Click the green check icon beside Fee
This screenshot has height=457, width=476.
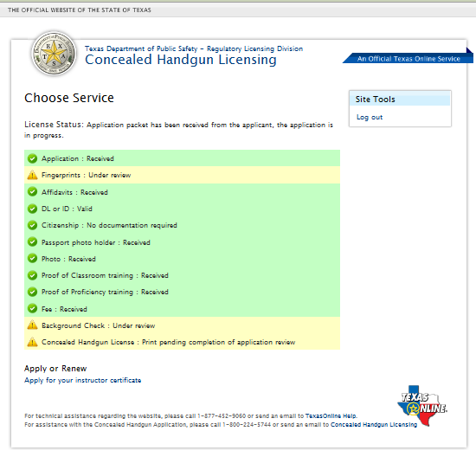pyautogui.click(x=32, y=308)
